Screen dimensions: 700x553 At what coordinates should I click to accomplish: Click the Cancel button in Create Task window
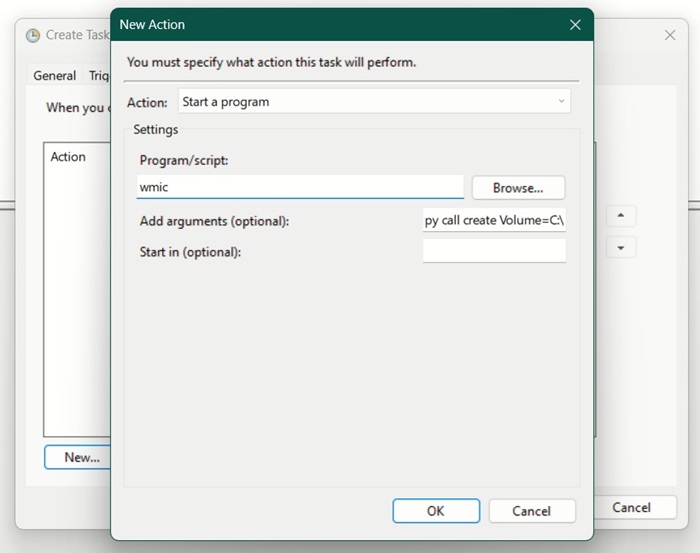pos(634,507)
